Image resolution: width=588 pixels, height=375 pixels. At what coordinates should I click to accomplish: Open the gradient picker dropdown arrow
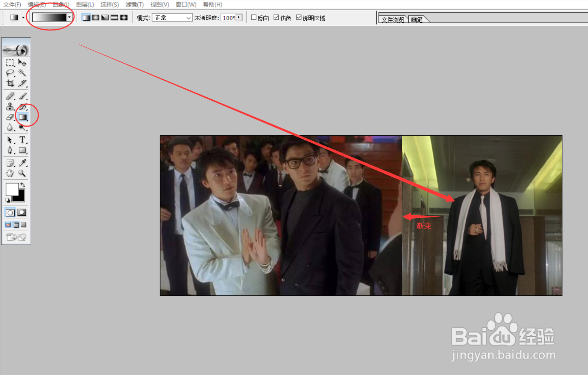[x=69, y=17]
